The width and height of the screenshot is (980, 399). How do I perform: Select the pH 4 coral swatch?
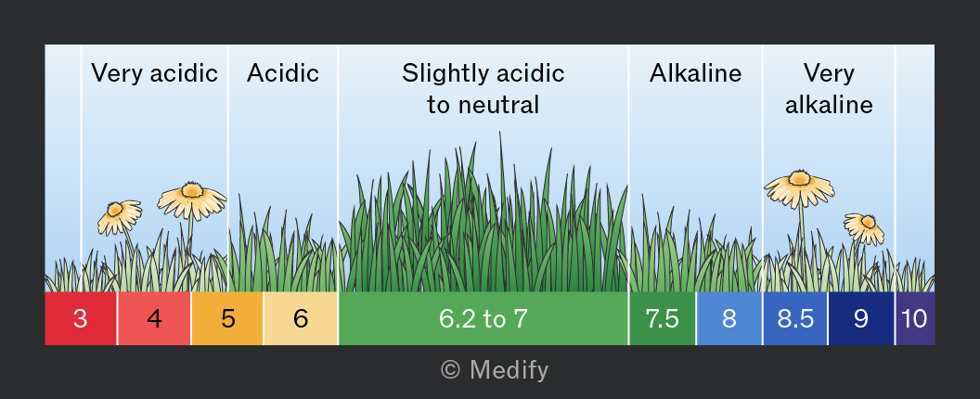point(154,318)
